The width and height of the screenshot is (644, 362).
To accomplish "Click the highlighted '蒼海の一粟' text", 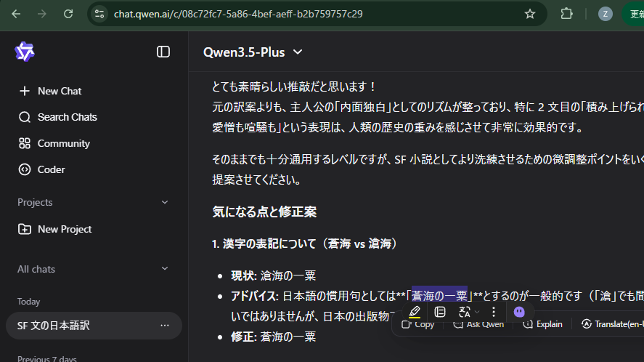I will 439,296.
